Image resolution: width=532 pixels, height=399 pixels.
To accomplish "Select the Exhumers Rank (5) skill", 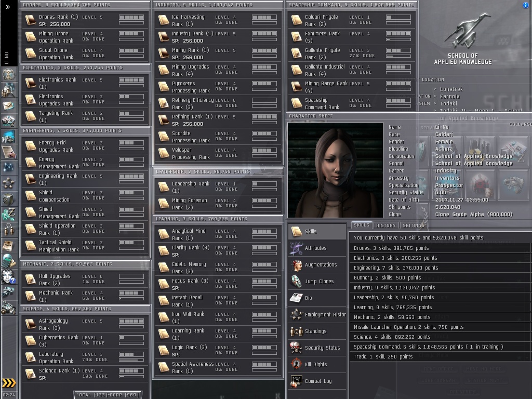I will tap(352, 37).
